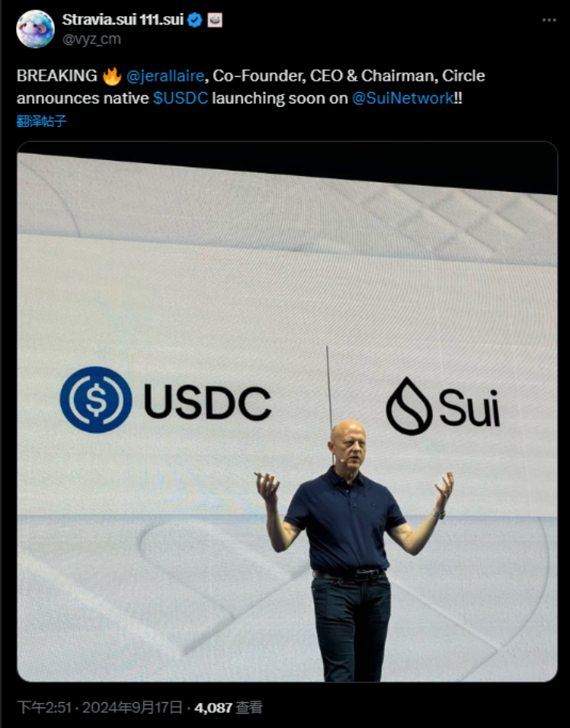The image size is (570, 728).
Task: Open the three-dot more options menu
Action: (x=549, y=20)
